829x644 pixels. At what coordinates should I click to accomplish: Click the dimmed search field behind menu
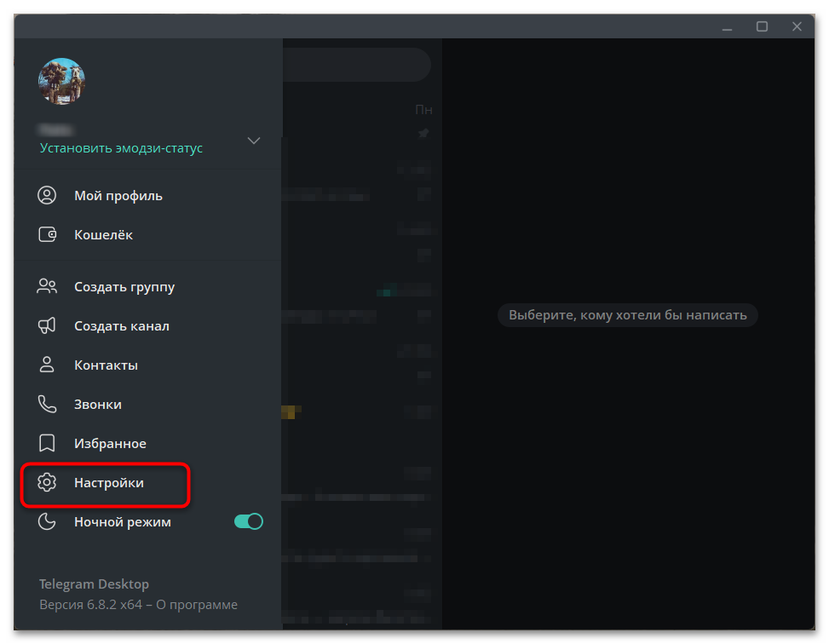tap(356, 65)
